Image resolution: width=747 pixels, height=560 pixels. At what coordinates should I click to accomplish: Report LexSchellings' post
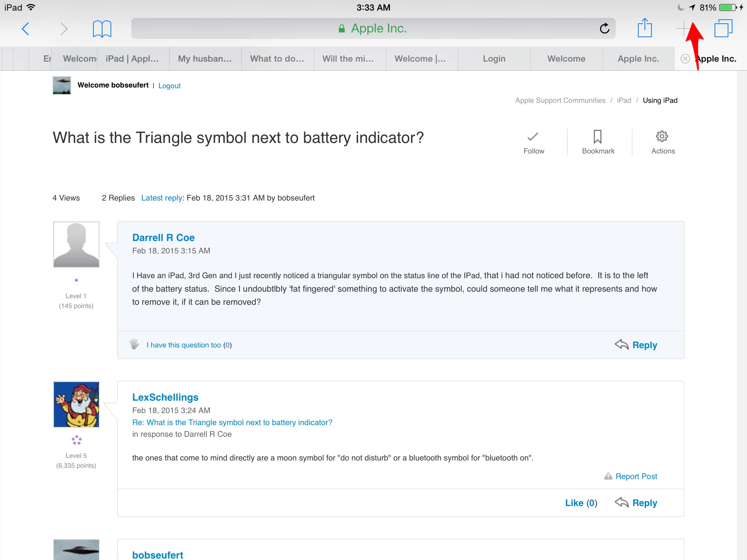636,476
